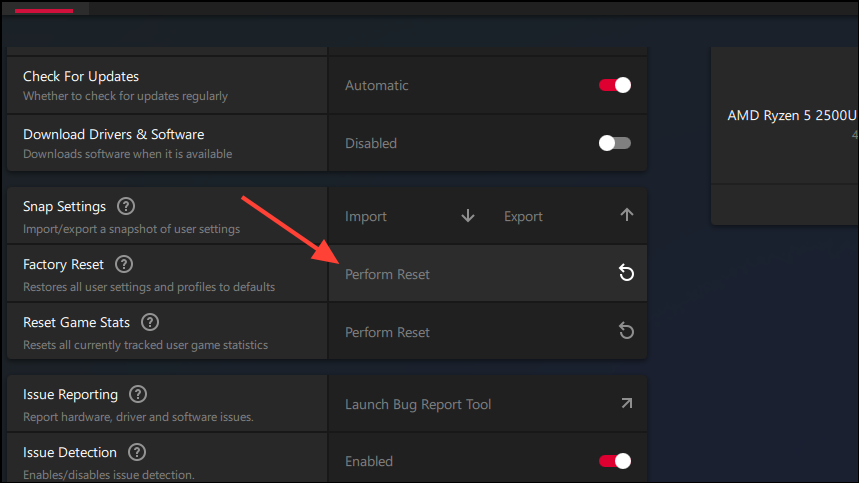Click the Import down arrow icon
The height and width of the screenshot is (483, 859).
click(468, 216)
